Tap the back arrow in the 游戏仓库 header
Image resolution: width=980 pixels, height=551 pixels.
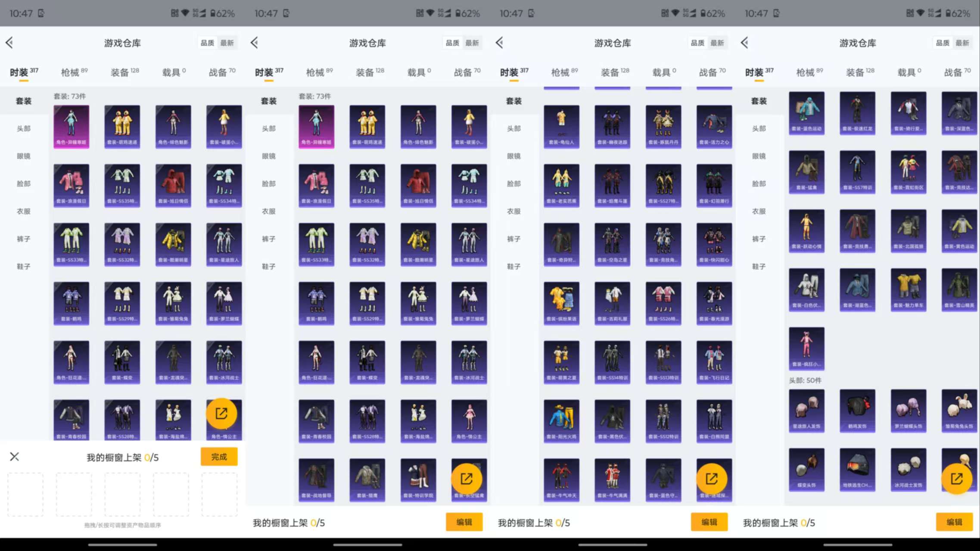(x=9, y=42)
